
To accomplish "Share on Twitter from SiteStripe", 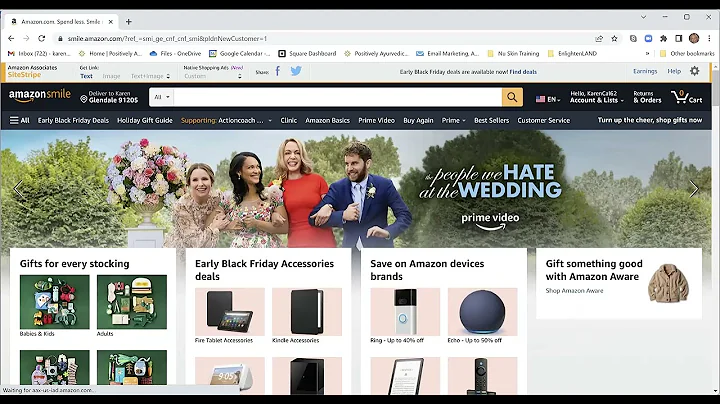I will tap(296, 71).
